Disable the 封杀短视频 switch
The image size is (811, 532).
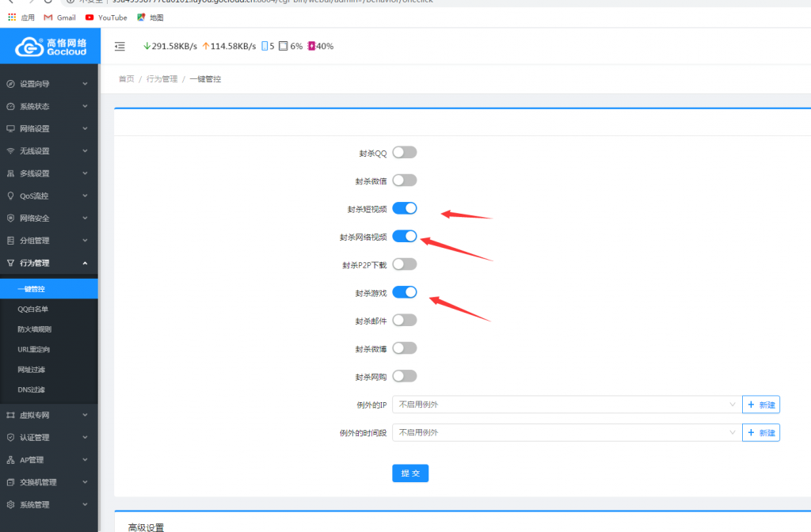[x=405, y=208]
